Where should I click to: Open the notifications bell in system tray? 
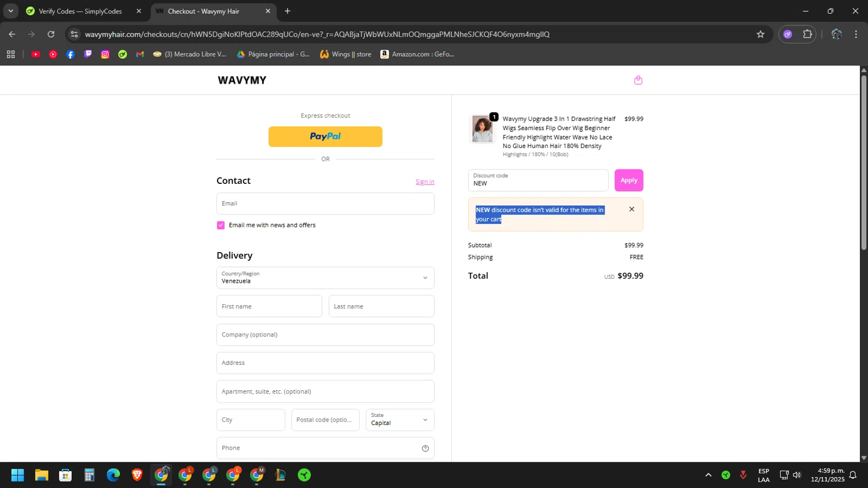(x=853, y=475)
